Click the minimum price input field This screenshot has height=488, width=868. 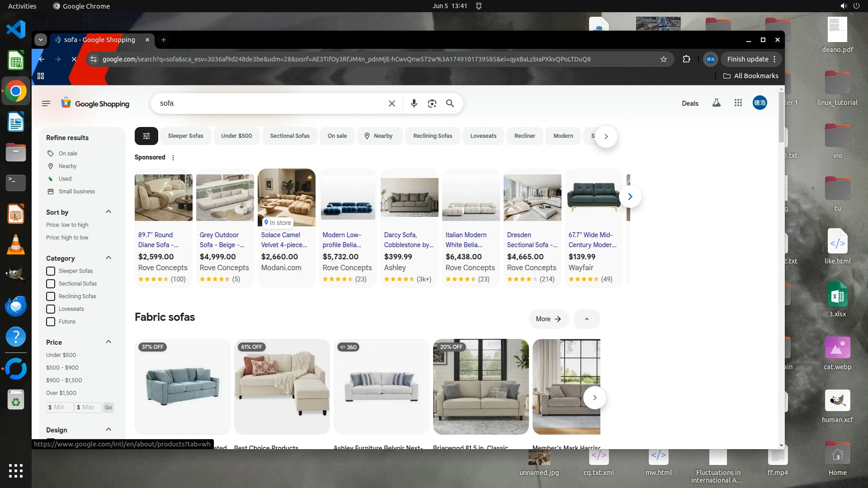(61, 407)
